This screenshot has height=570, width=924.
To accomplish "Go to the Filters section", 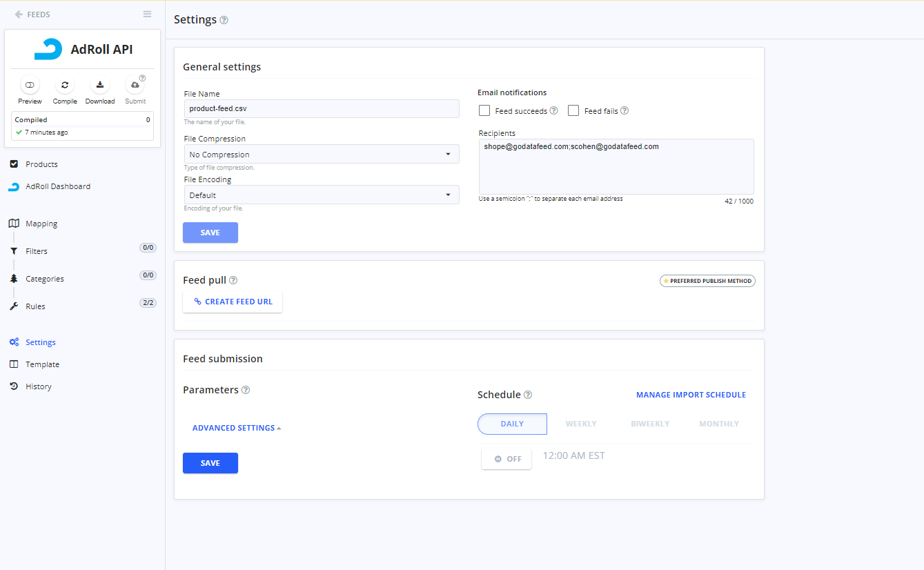I will coord(37,251).
